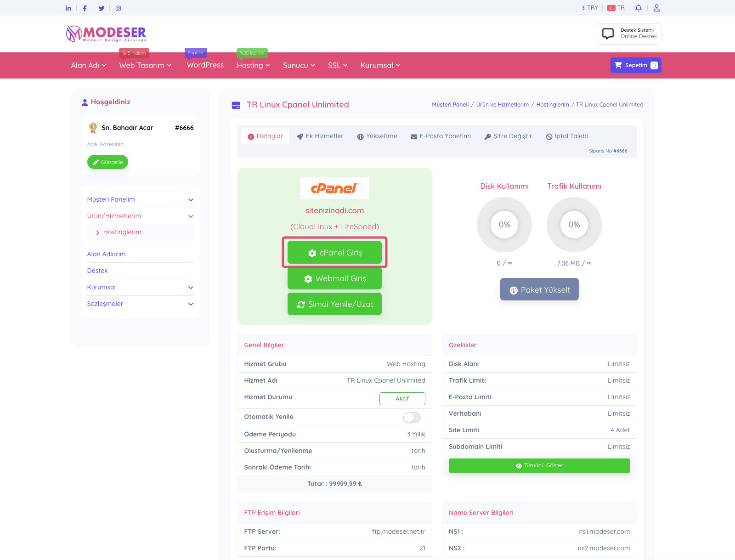Expand the Kurumsal sidebar section
This screenshot has height=560, width=735.
click(141, 287)
